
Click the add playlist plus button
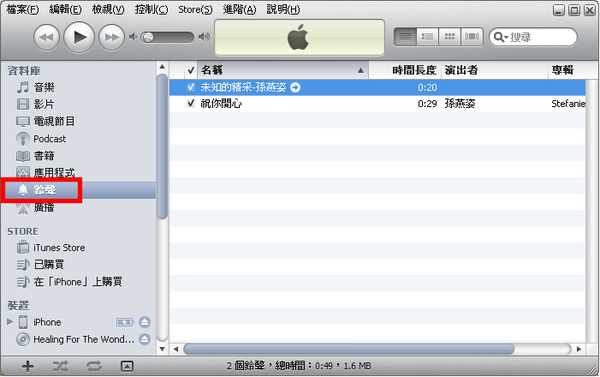[28, 366]
